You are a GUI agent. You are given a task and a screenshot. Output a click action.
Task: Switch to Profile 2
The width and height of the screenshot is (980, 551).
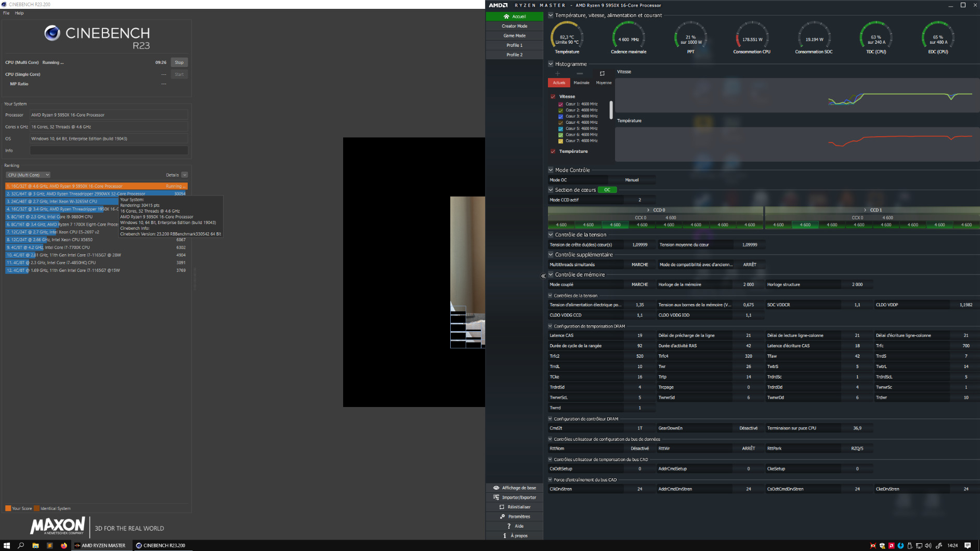coord(515,55)
